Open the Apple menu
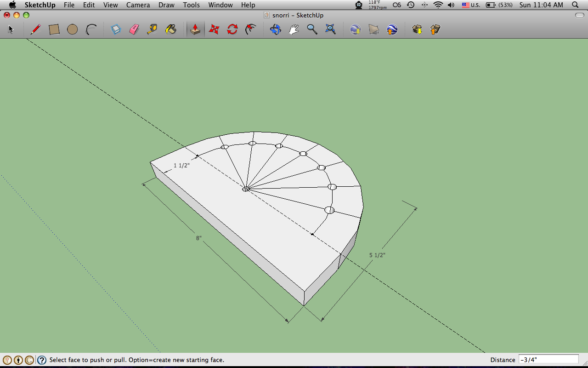This screenshot has width=588, height=368. tap(12, 5)
